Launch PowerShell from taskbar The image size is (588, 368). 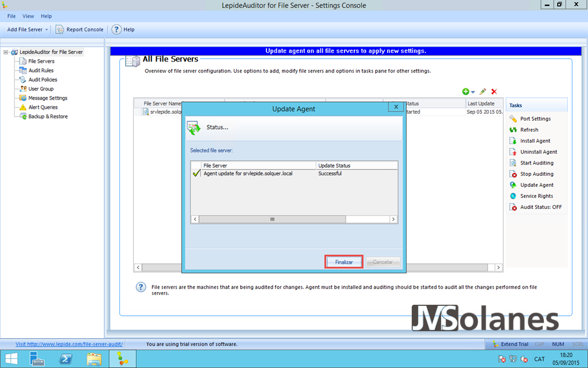click(x=66, y=359)
